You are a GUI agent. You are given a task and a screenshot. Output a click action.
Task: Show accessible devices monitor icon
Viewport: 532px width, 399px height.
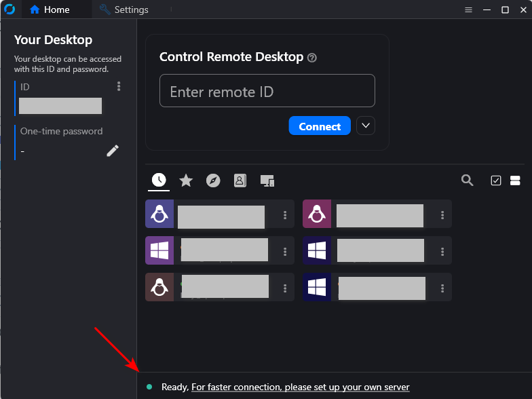[267, 180]
